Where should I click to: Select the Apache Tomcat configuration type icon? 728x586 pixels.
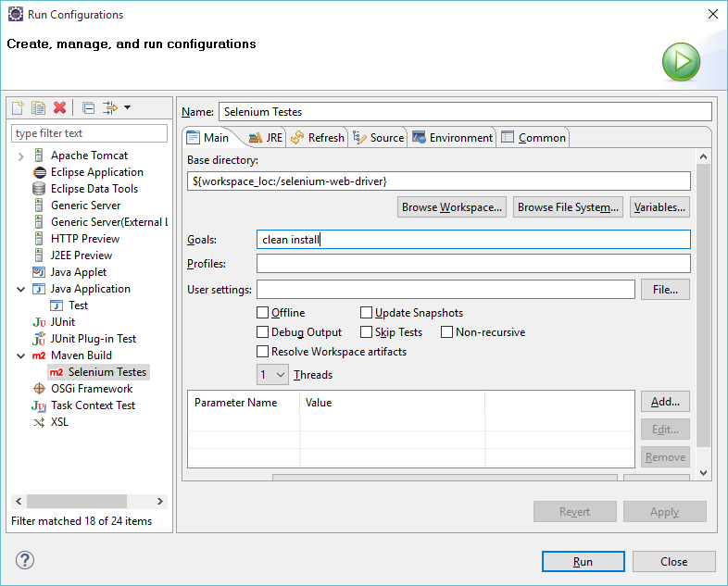pos(39,156)
